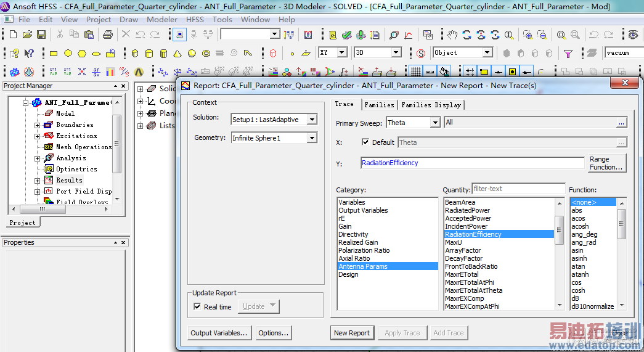Open the XY drawing plane dropdown

pyautogui.click(x=342, y=52)
